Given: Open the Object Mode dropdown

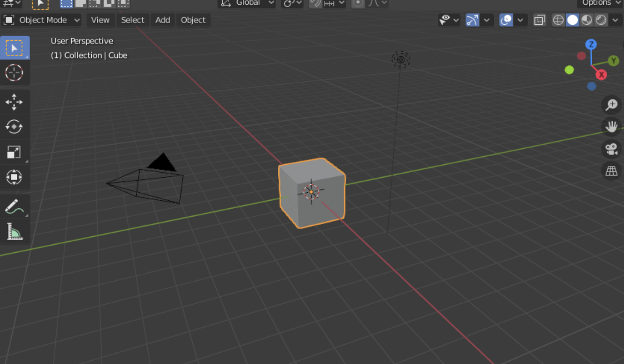Looking at the screenshot, I should [42, 20].
